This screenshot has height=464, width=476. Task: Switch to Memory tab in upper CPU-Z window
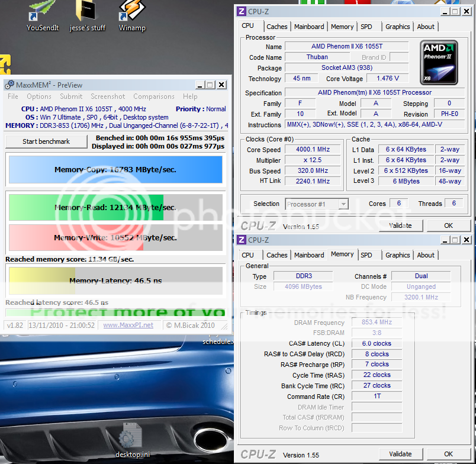[x=342, y=27]
